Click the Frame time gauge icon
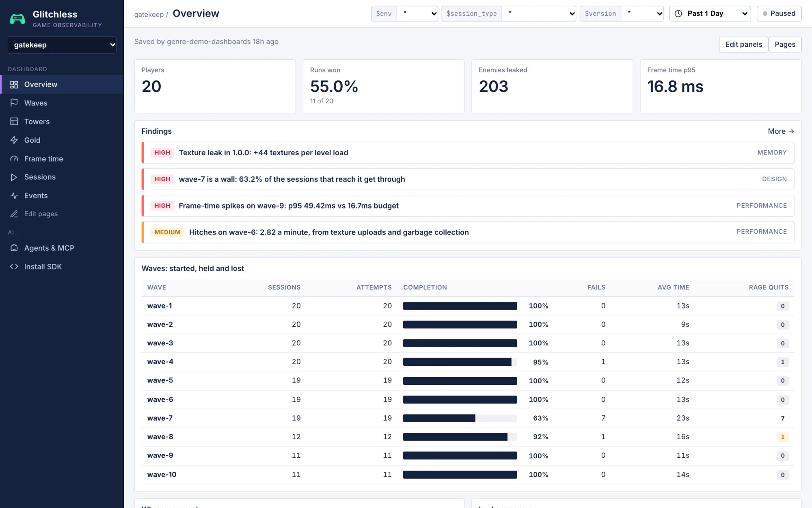 [14, 159]
